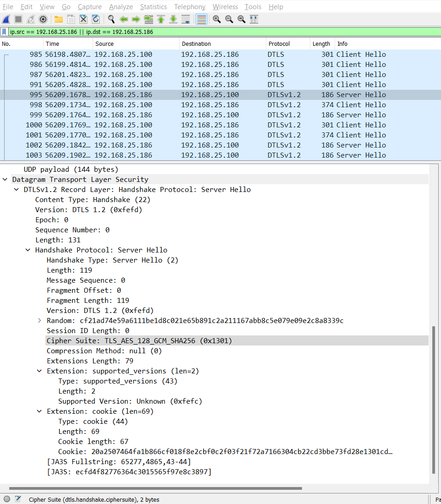
Task: Sort by the Info column header
Action: [x=388, y=44]
